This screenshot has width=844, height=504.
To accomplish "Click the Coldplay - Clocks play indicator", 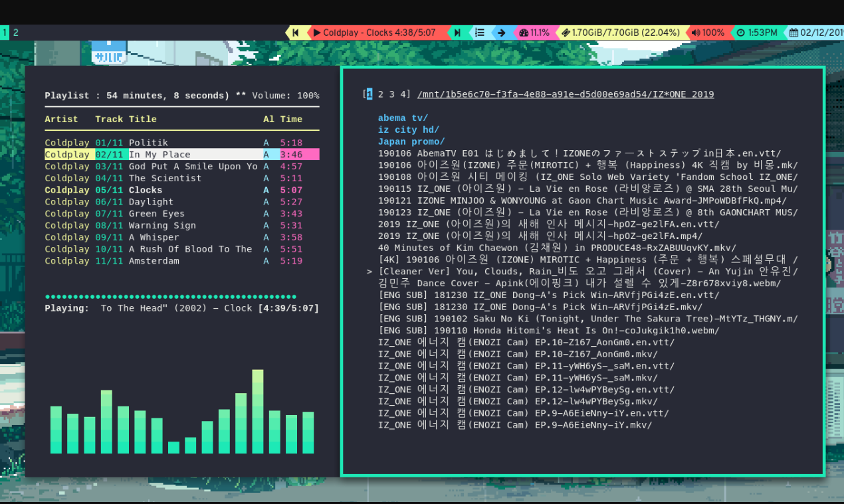I will (x=374, y=33).
